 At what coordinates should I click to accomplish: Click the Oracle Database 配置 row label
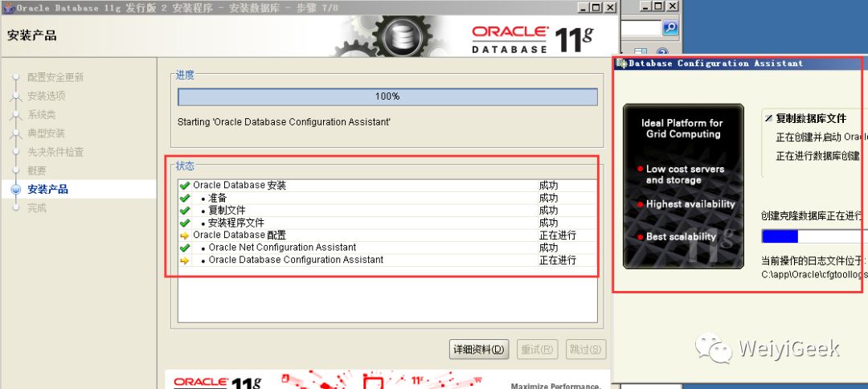[240, 235]
